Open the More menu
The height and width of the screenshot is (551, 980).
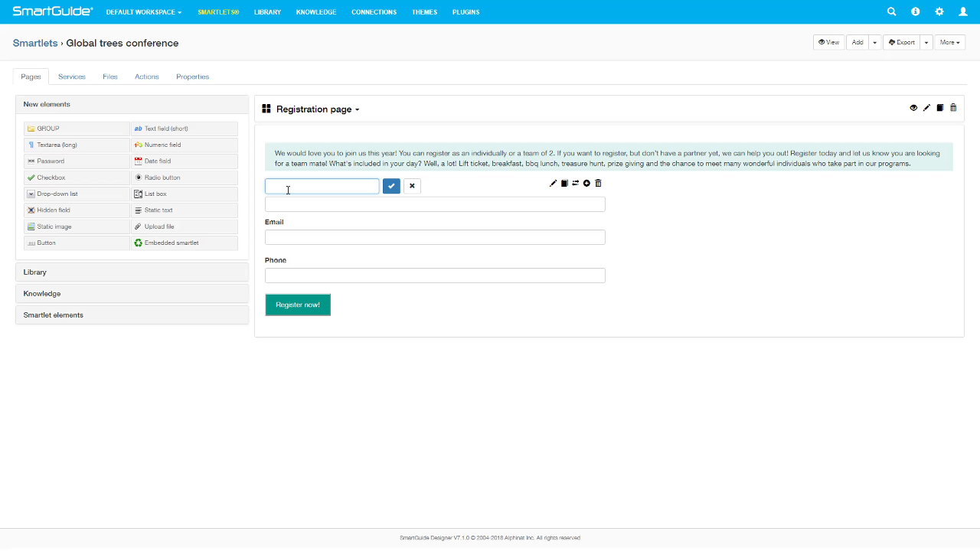[x=949, y=42]
